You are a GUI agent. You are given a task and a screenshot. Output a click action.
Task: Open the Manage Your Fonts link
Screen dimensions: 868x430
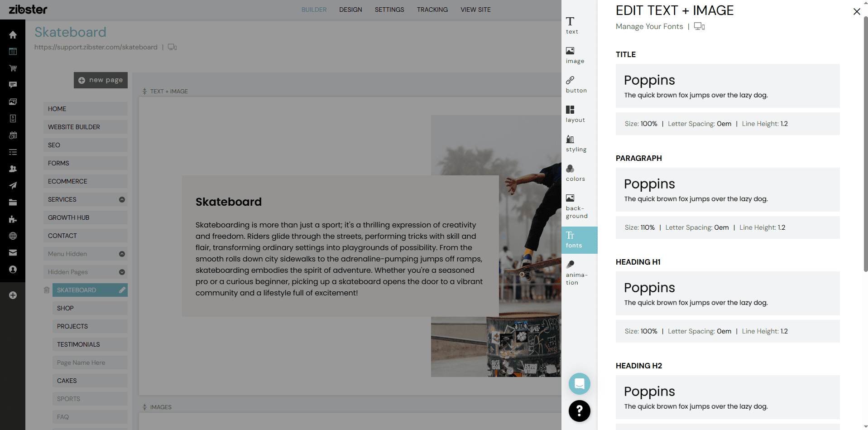tap(649, 26)
